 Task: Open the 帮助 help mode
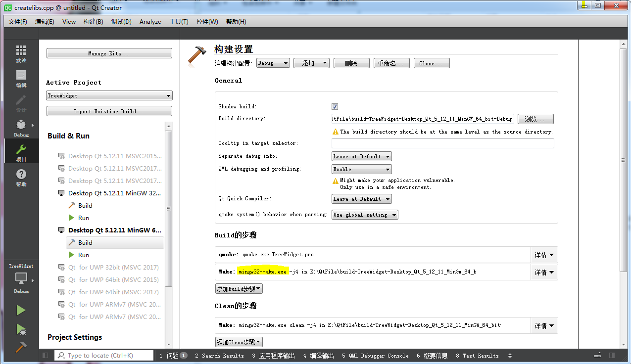click(21, 178)
